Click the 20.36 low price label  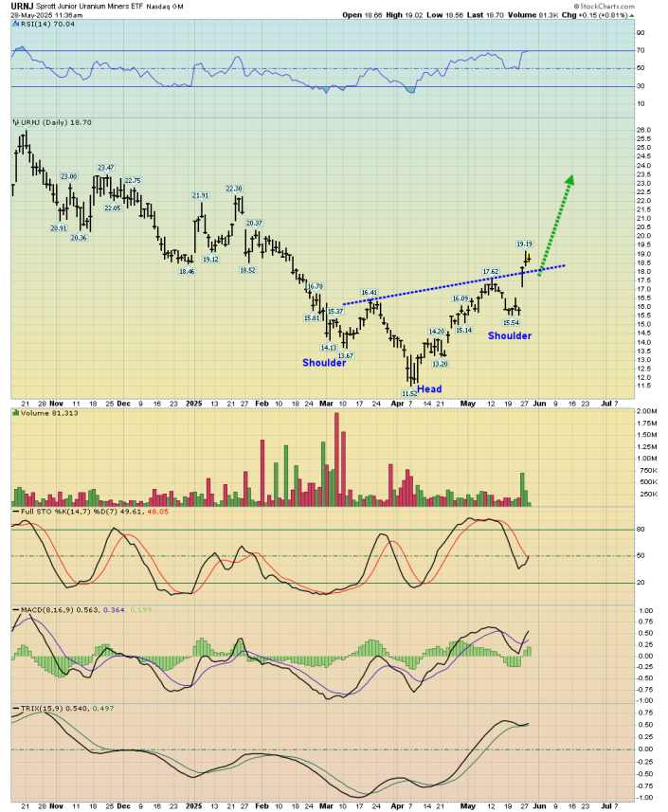coord(79,237)
